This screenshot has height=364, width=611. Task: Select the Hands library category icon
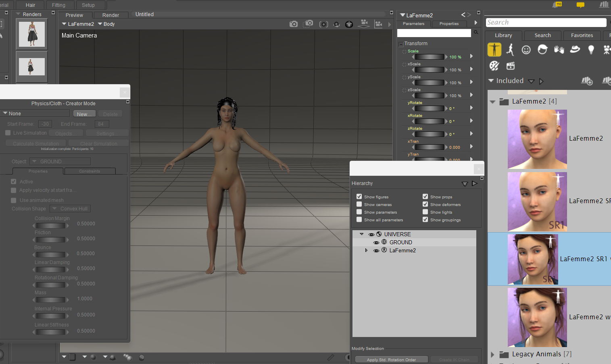[x=559, y=50]
